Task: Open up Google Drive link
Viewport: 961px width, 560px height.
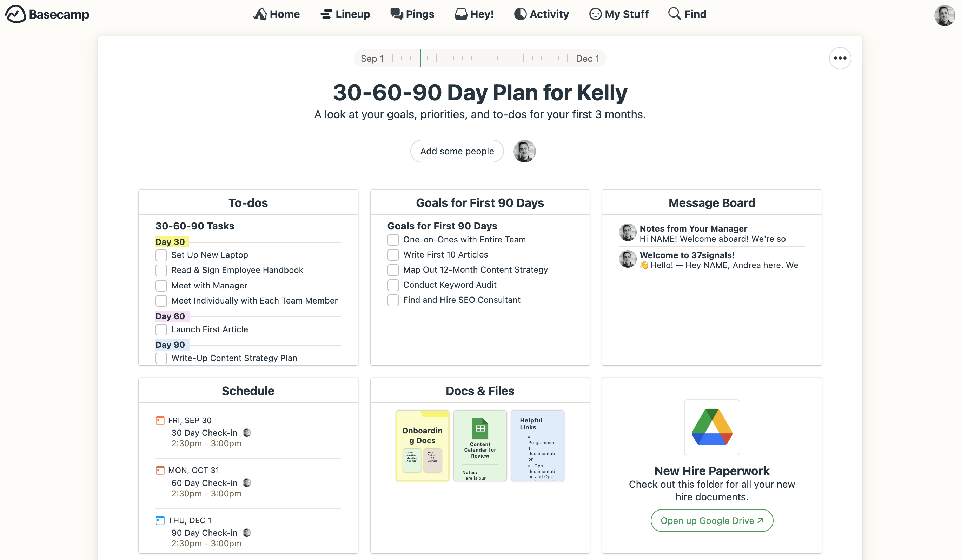Action: (711, 520)
